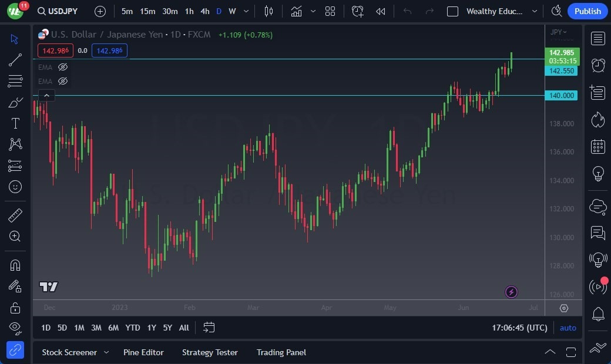Open the Watchlist panel

[x=597, y=38]
